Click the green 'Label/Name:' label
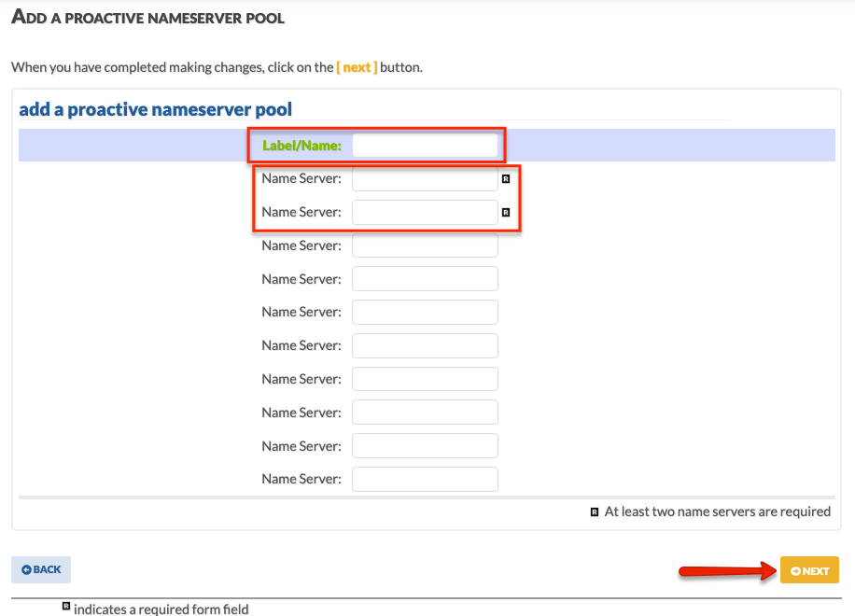The height and width of the screenshot is (616, 855). coord(301,146)
